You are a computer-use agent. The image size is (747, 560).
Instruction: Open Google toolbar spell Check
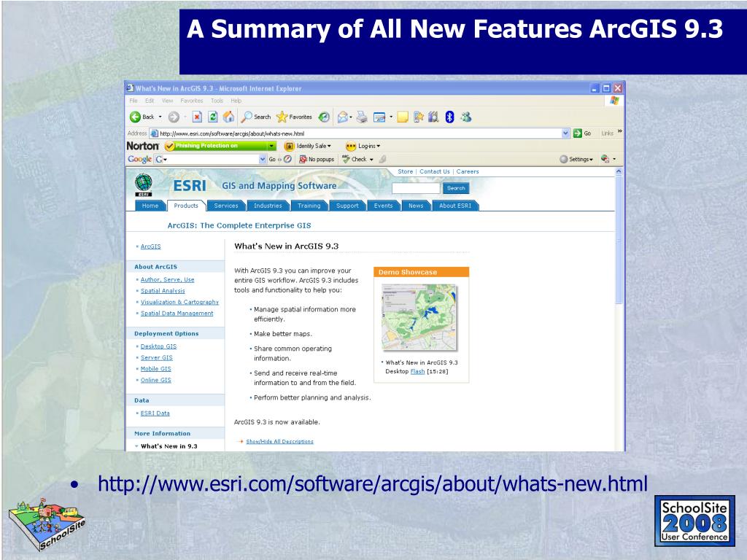[x=357, y=159]
